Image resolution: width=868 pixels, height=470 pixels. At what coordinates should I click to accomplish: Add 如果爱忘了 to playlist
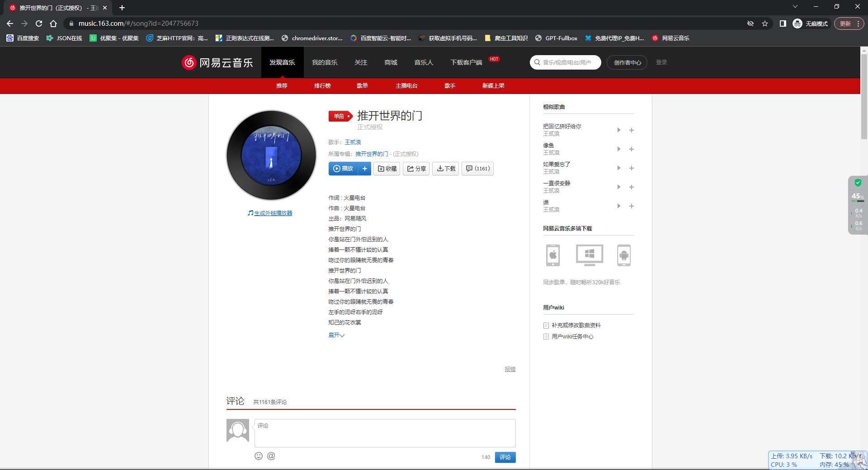[632, 168]
